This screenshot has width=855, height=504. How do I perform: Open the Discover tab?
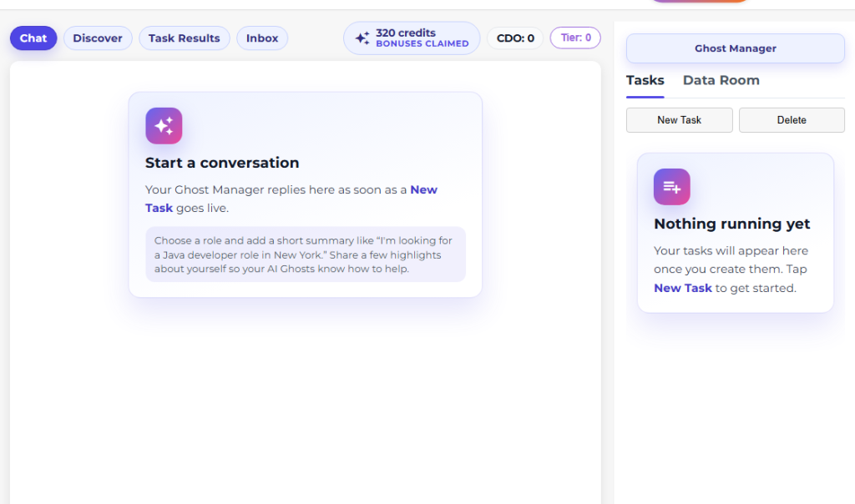point(98,38)
